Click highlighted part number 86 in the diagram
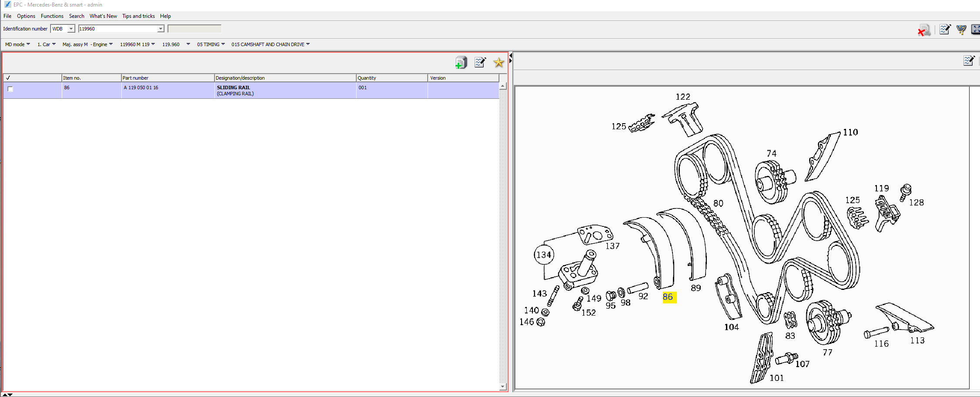 pos(668,297)
